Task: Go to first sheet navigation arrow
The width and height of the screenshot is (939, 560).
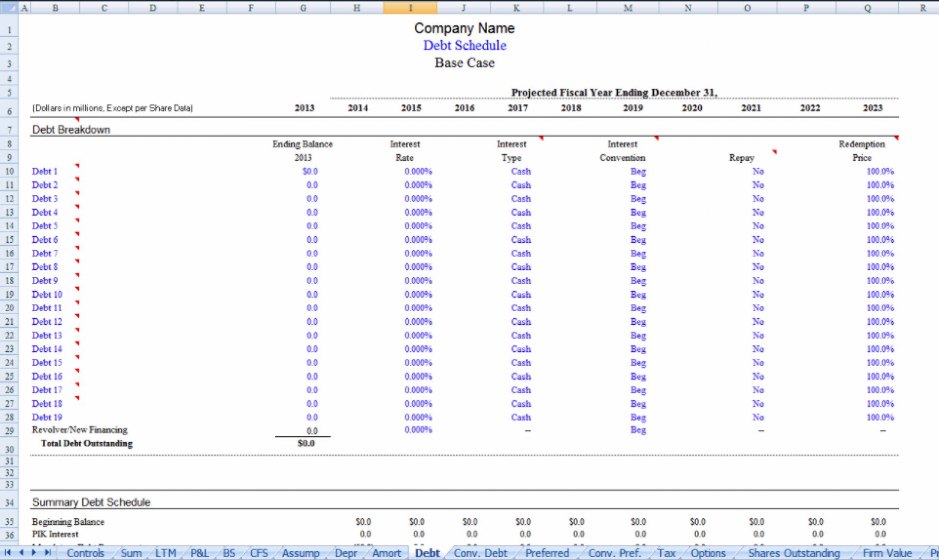Action: click(x=7, y=553)
